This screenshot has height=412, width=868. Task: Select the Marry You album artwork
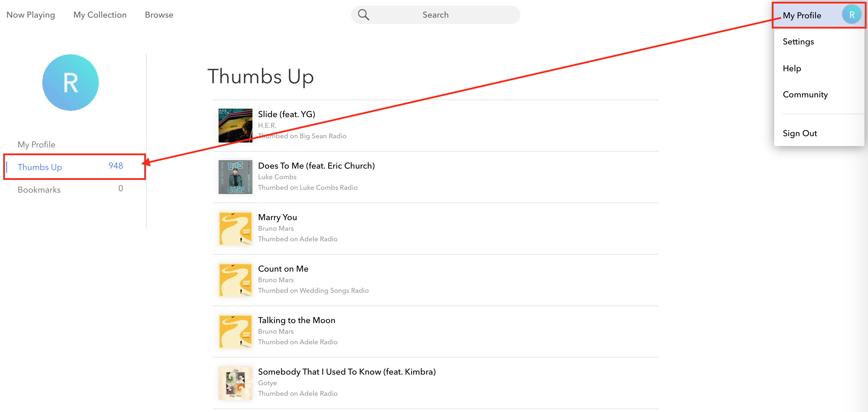pos(235,229)
